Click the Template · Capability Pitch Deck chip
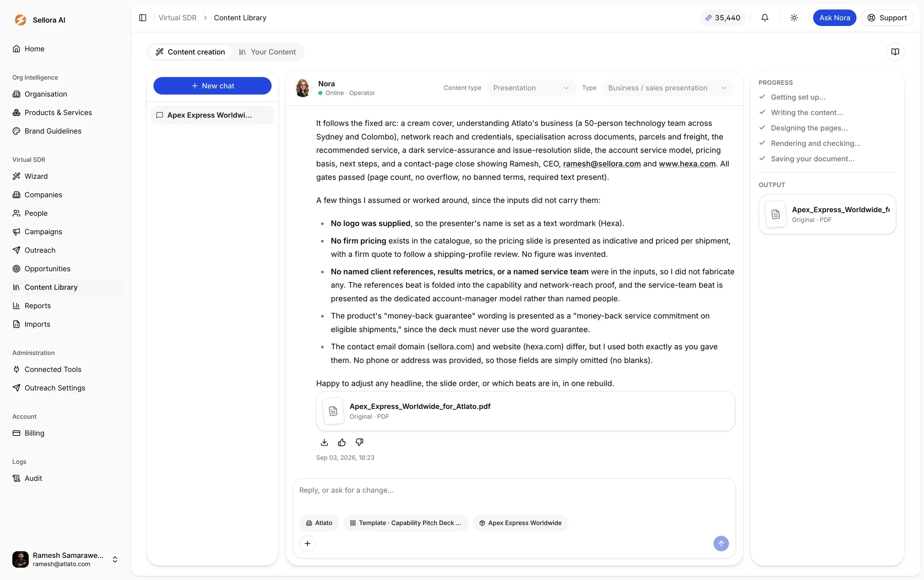 point(406,523)
